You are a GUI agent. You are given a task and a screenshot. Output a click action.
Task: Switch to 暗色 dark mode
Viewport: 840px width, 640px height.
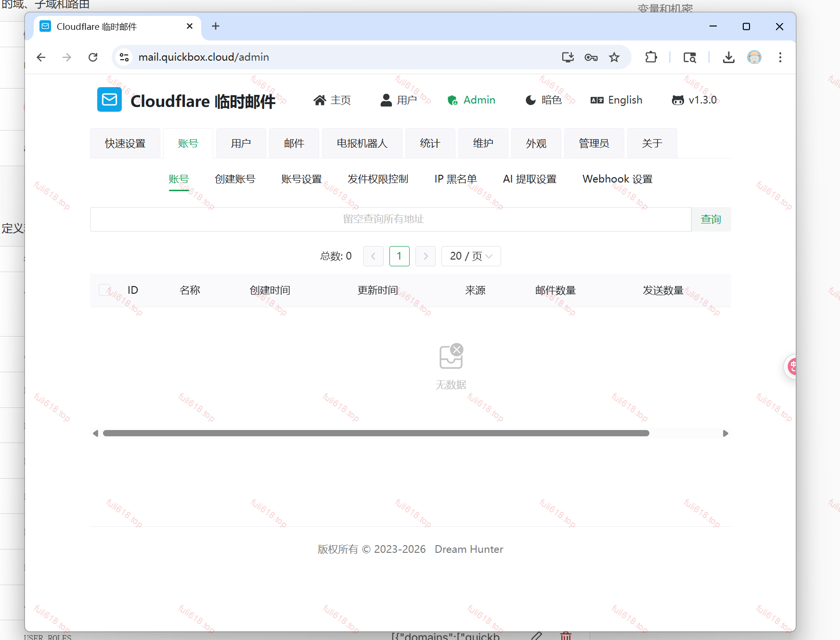pyautogui.click(x=543, y=100)
